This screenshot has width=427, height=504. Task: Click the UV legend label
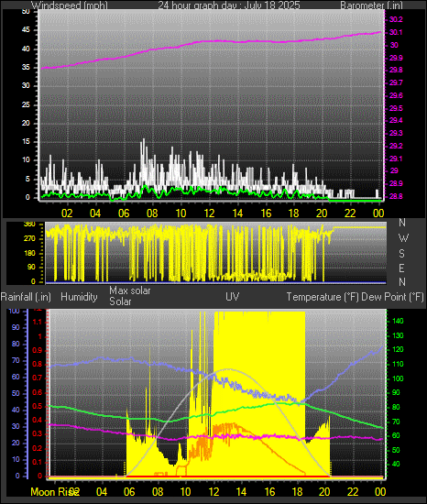233,296
